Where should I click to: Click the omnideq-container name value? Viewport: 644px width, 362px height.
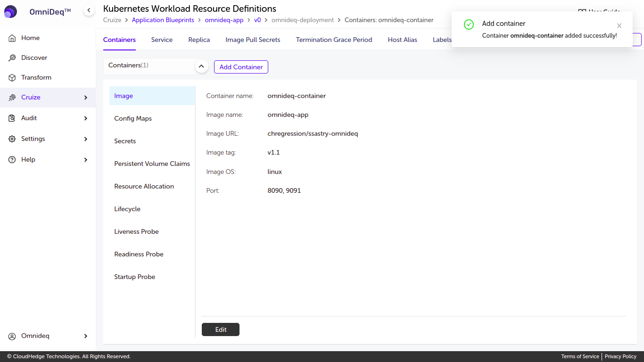(x=297, y=96)
